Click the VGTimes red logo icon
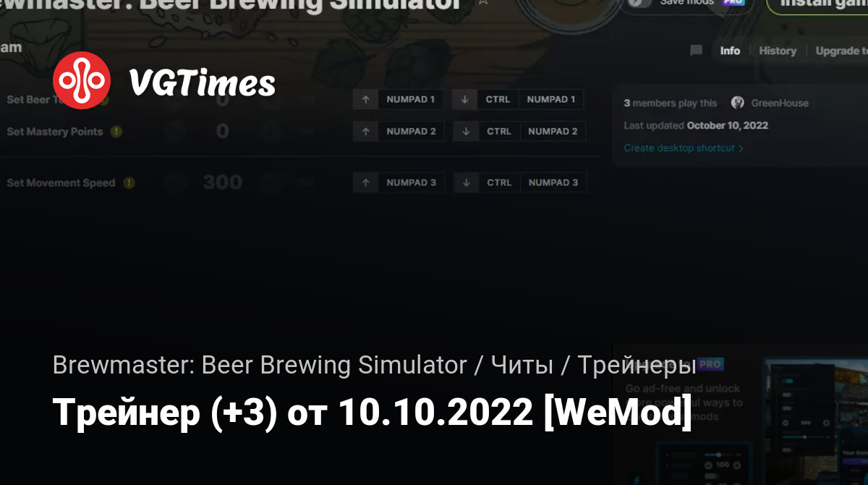868x485 pixels. [x=82, y=80]
